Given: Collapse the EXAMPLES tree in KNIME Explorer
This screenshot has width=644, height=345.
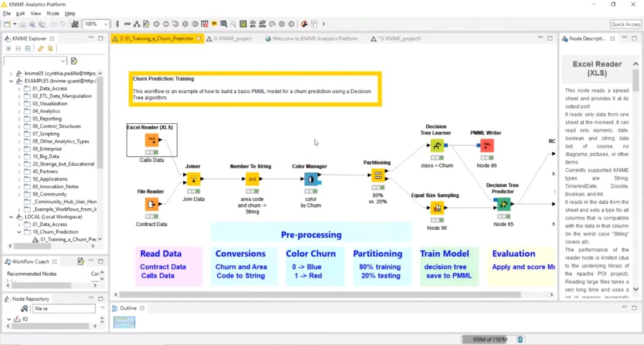Looking at the screenshot, I should [x=11, y=81].
